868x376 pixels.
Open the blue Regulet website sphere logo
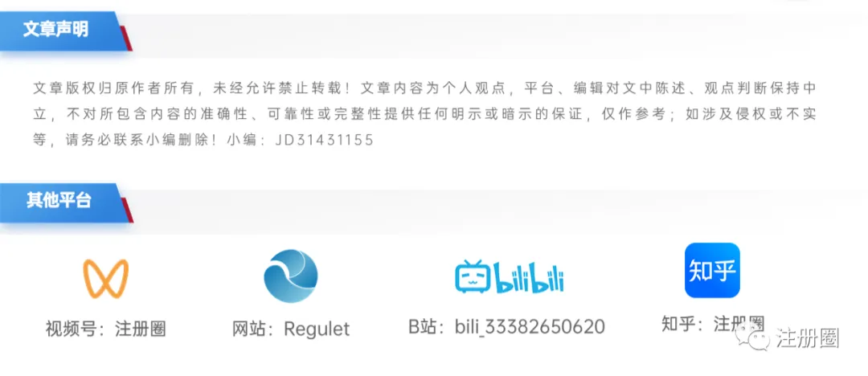click(291, 276)
